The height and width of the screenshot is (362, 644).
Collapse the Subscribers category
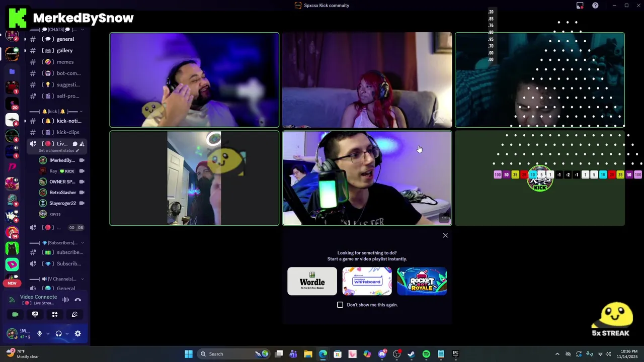click(x=56, y=243)
